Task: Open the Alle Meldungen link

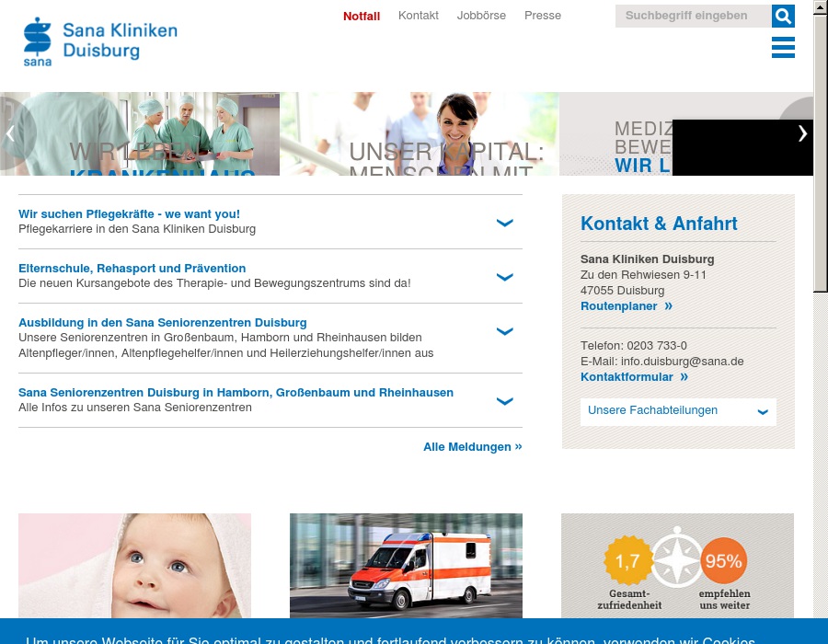Action: click(x=472, y=447)
